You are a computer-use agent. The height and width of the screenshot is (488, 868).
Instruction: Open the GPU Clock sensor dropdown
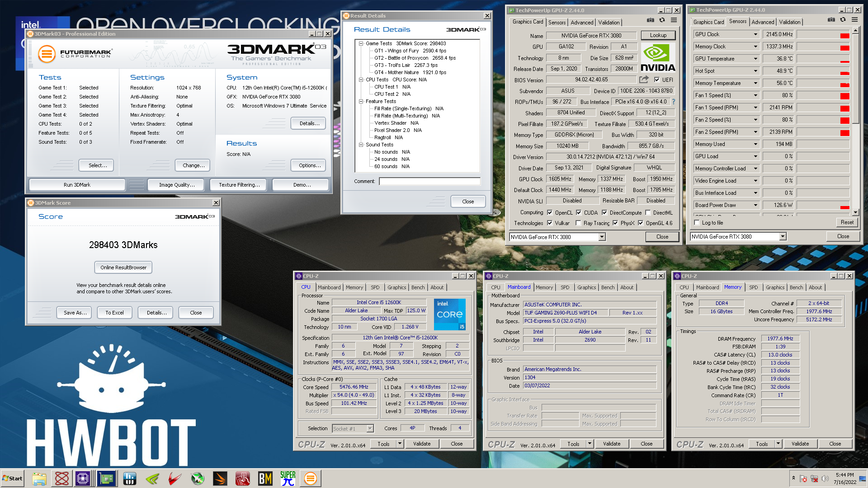pyautogui.click(x=755, y=34)
